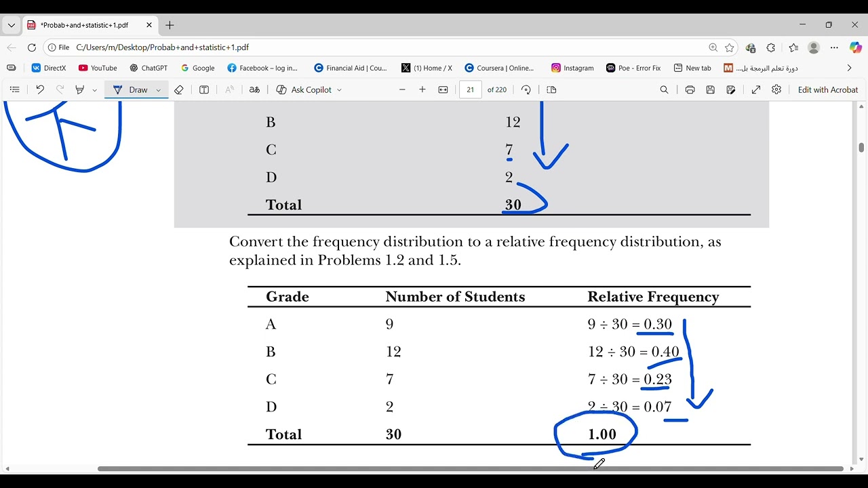868x488 pixels.
Task: Print the PDF document
Action: click(x=690, y=89)
